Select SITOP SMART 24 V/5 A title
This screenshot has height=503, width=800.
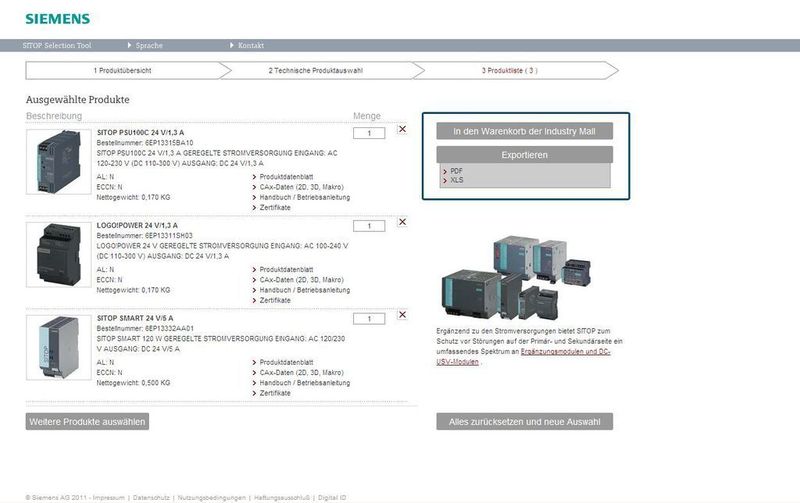135,318
